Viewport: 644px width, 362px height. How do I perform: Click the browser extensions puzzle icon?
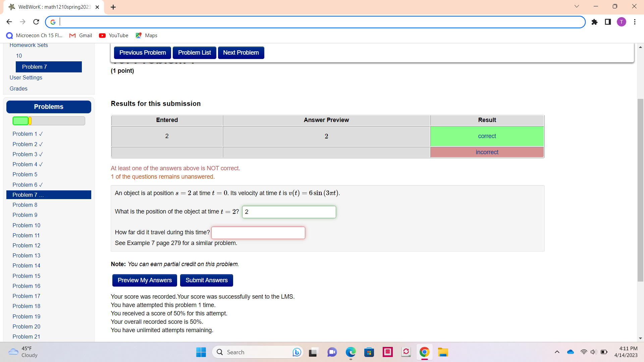pos(595,21)
